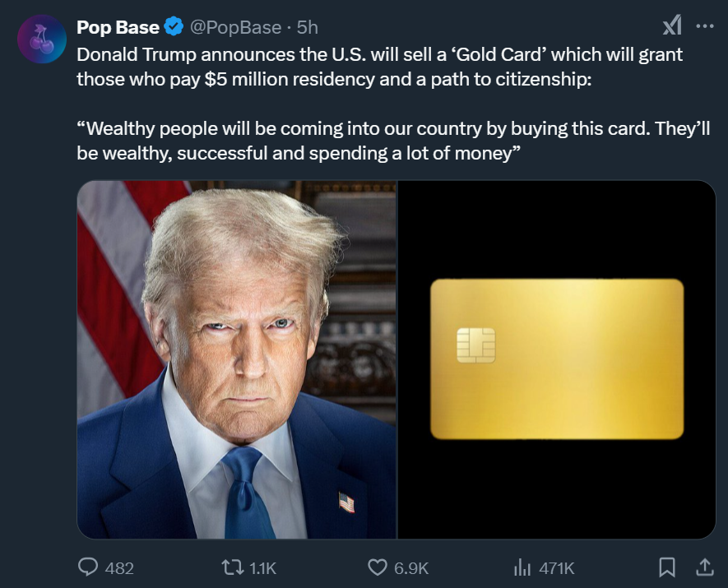View post analytics bar chart icon

tap(522, 567)
